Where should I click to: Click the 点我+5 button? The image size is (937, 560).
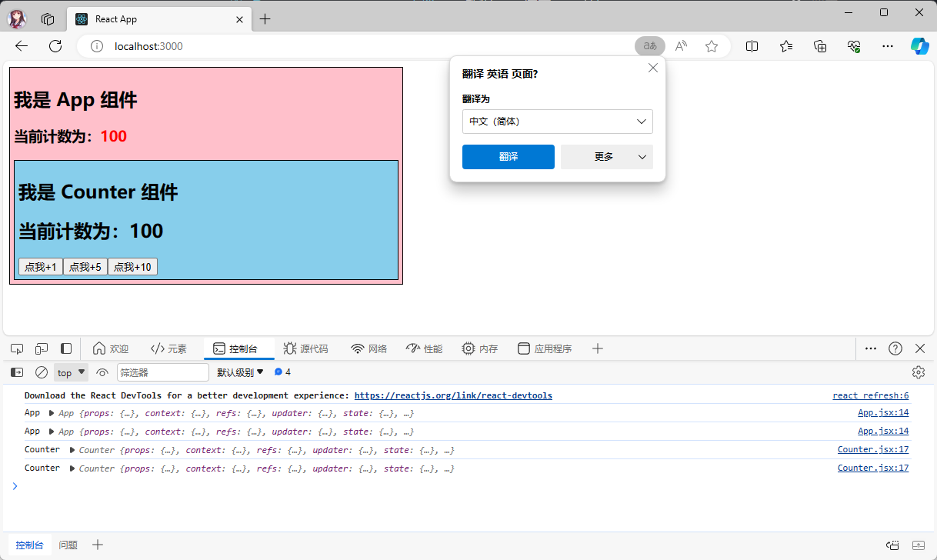(85, 267)
